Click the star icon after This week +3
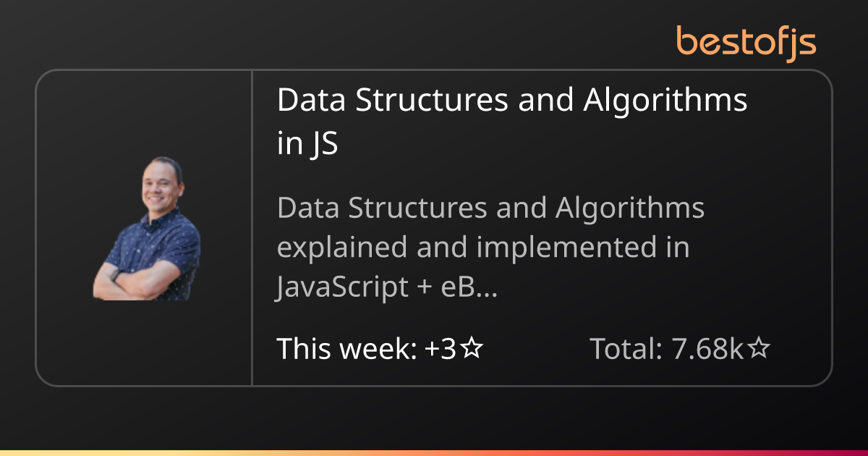Screen dimensions: 868x456 click(472, 350)
